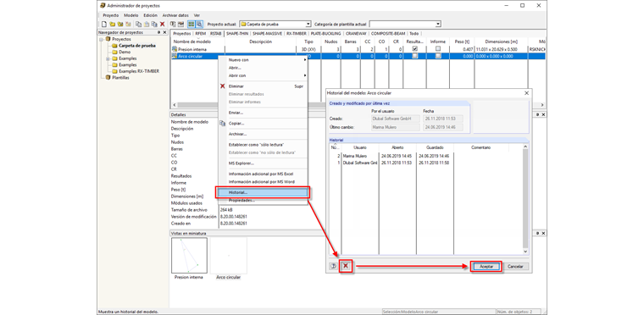Expand Abrir con submenu arrow
Screen dimensions: 644x315
tap(305, 75)
